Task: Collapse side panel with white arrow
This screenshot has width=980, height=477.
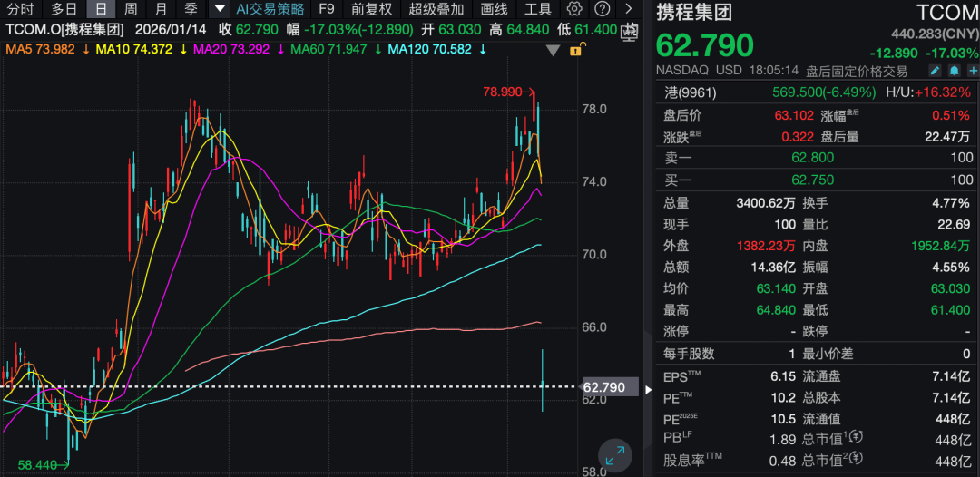Action: [x=648, y=389]
